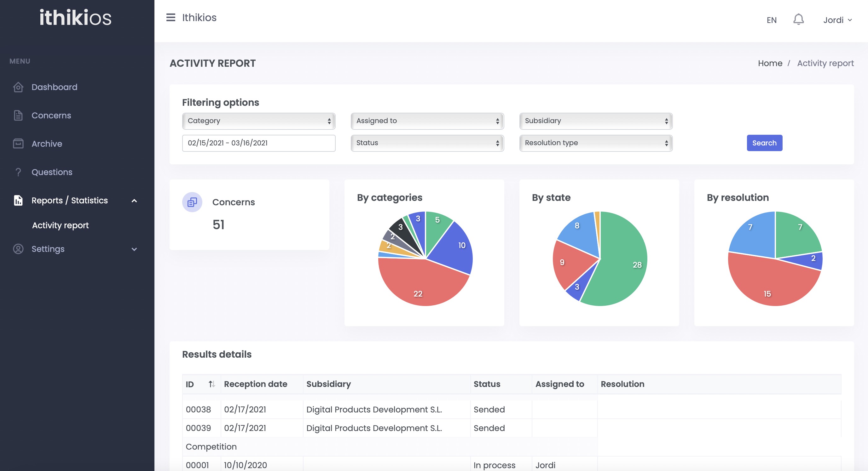The image size is (868, 471).
Task: Collapse the Reports / Statistics section
Action: 135,200
